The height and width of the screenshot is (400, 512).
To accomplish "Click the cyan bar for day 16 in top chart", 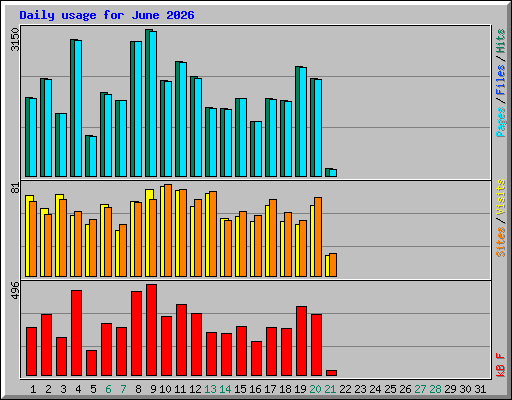I will point(258,149).
